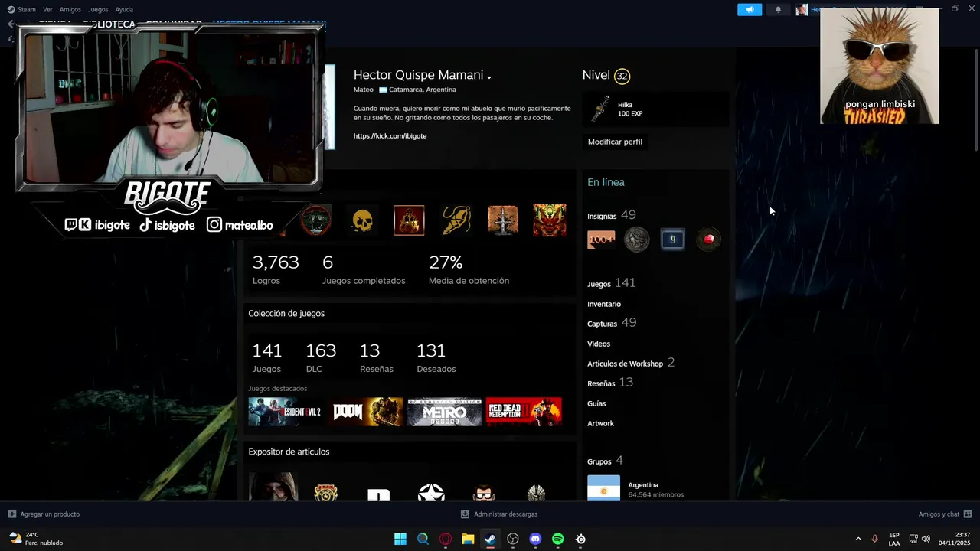Open the Guías link
Screen dimensions: 980x551
[x=596, y=403]
